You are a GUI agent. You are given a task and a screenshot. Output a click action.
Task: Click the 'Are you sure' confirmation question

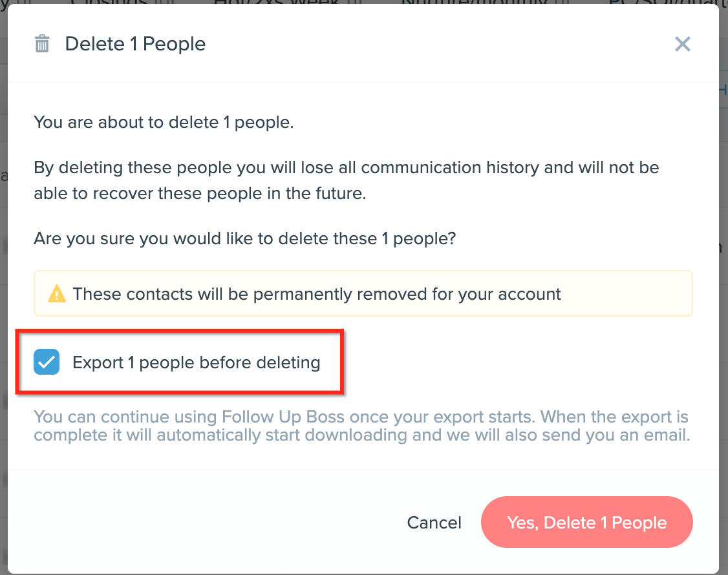coord(244,238)
